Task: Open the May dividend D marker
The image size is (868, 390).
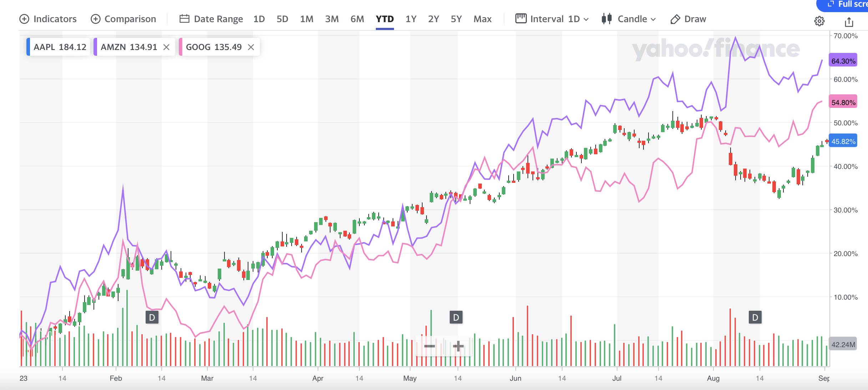Action: 456,317
